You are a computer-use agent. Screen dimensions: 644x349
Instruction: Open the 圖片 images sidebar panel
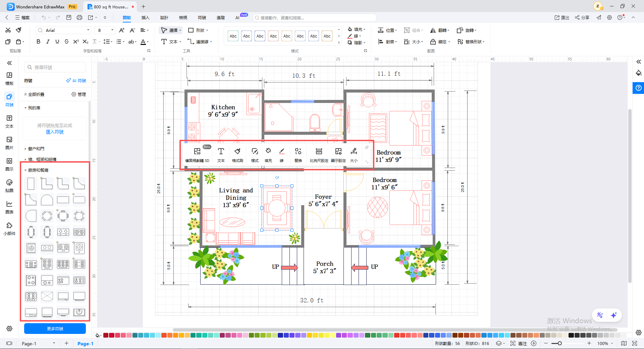[x=9, y=143]
